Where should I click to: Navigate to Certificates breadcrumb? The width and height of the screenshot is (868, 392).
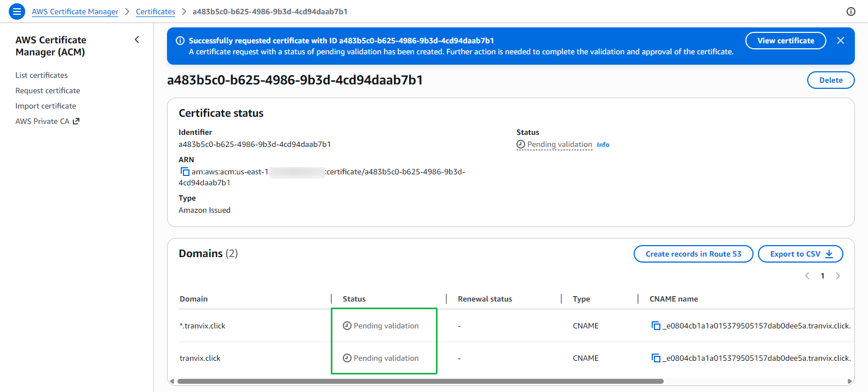pos(156,12)
